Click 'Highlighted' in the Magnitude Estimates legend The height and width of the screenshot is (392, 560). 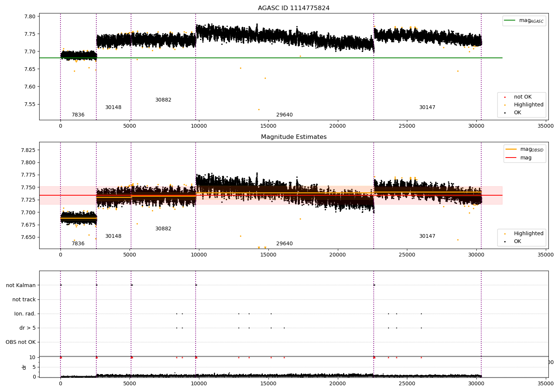tap(525, 234)
